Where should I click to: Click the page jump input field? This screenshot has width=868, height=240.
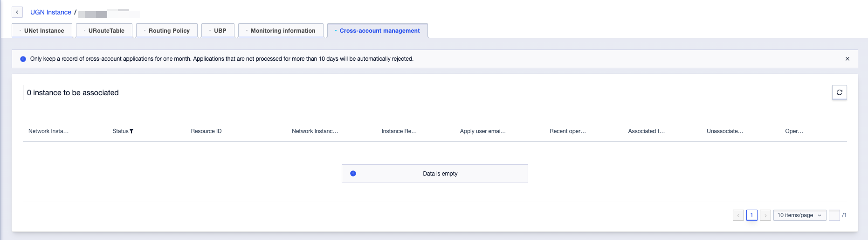pyautogui.click(x=834, y=215)
